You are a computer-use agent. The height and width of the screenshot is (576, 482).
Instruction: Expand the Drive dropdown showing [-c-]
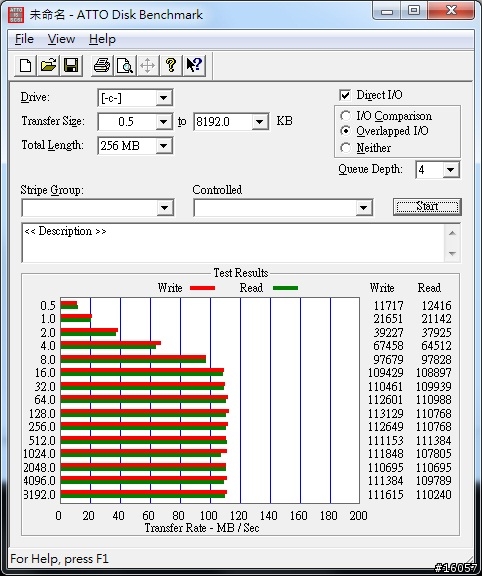click(x=163, y=98)
